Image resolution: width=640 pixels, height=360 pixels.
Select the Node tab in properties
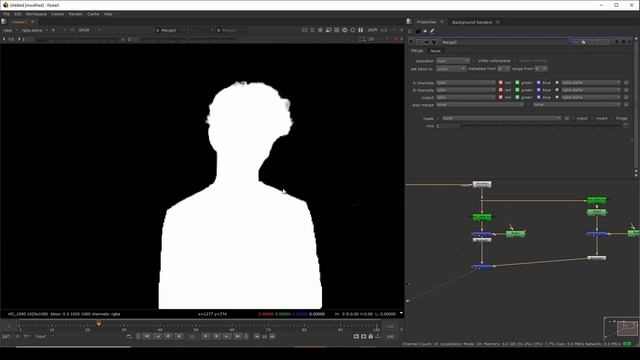pyautogui.click(x=436, y=51)
